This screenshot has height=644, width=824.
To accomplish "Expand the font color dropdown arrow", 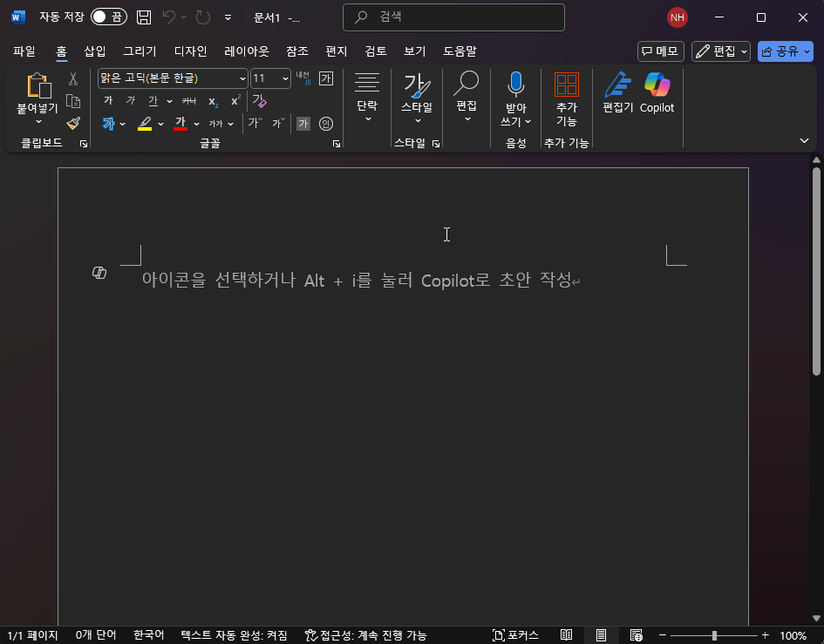I will pos(196,124).
